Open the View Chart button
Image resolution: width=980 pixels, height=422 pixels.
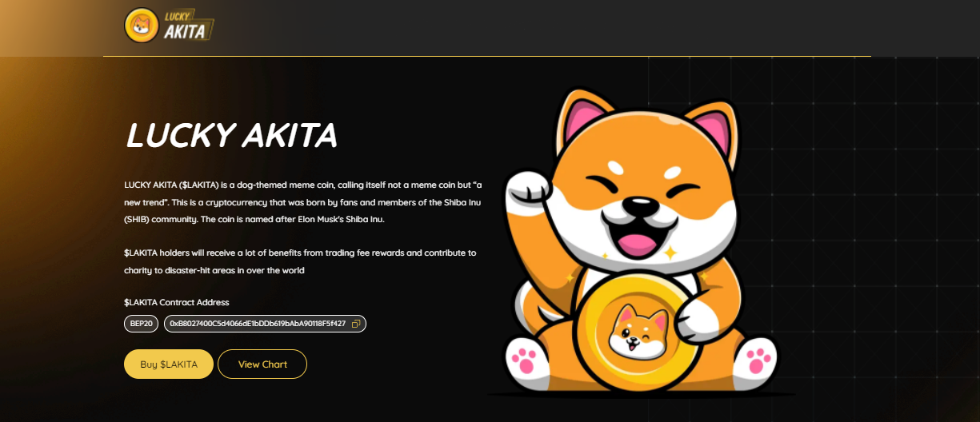262,364
